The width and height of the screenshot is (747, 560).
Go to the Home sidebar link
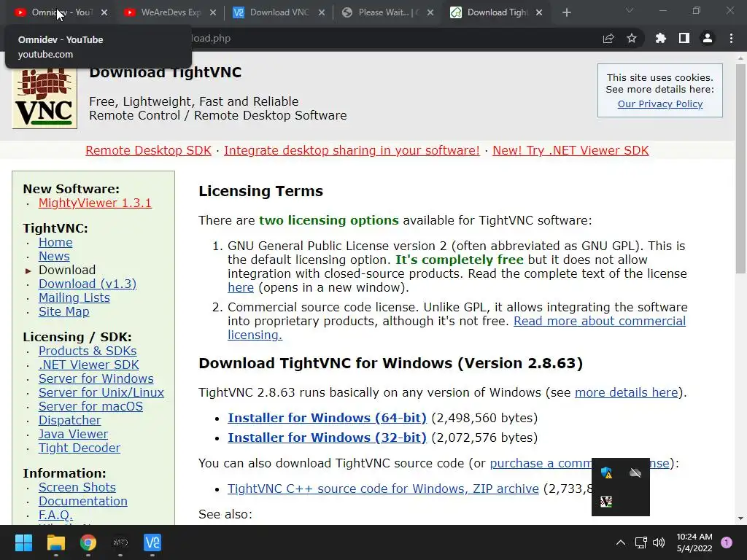point(55,242)
